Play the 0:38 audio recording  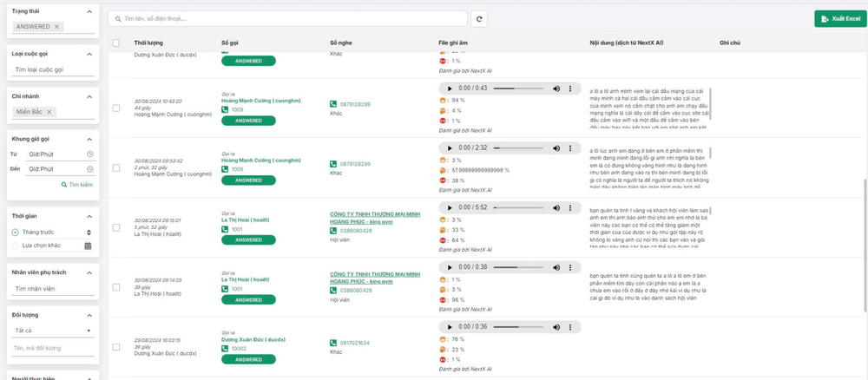(x=450, y=267)
